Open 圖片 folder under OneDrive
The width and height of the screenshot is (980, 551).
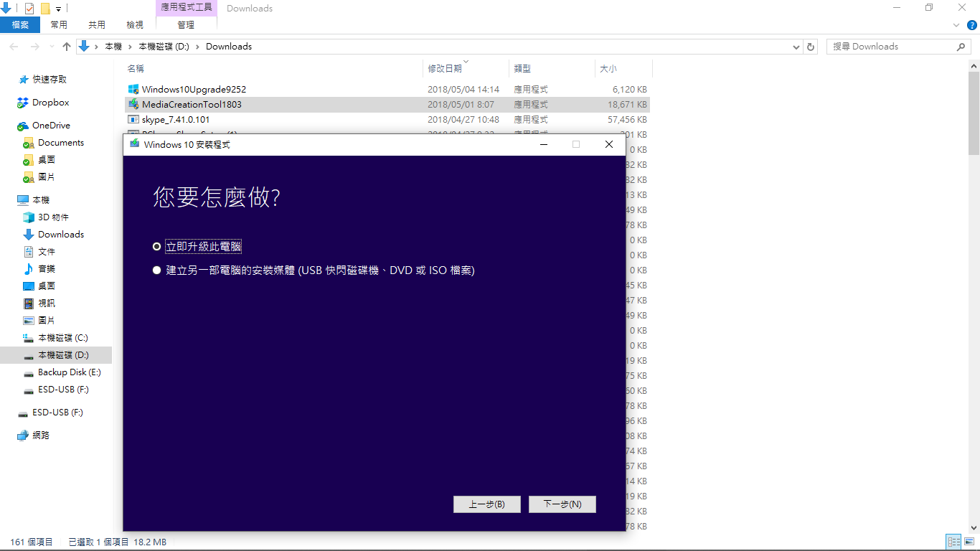39,177
